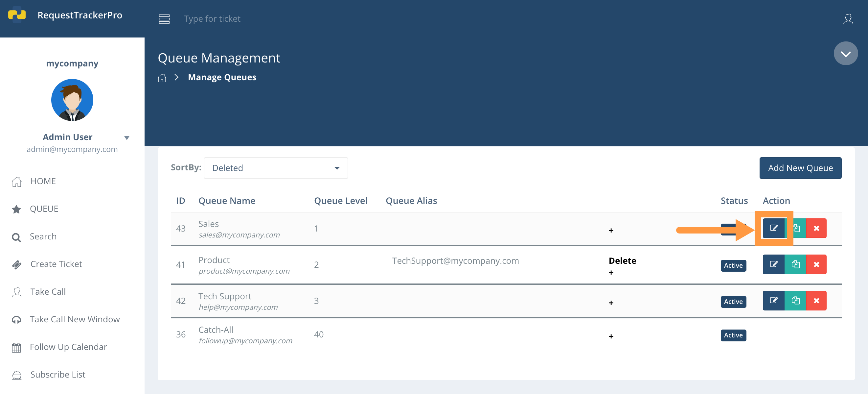Click the home breadcrumb icon

[x=162, y=78]
